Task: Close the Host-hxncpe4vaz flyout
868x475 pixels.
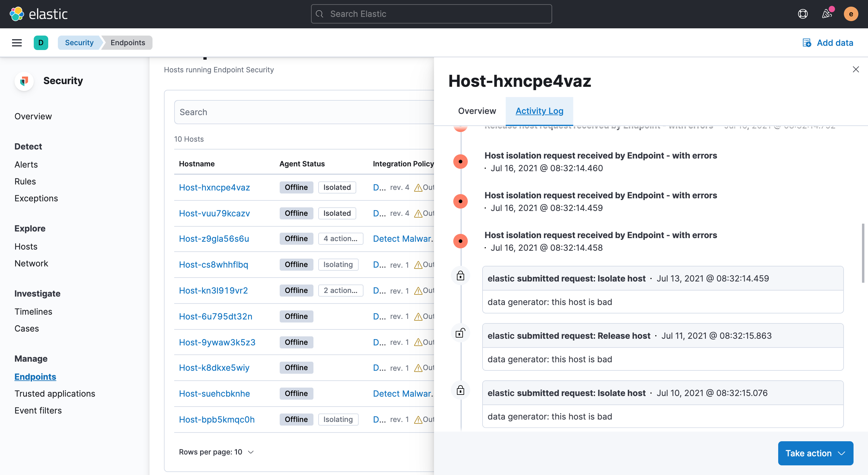Action: 856,69
